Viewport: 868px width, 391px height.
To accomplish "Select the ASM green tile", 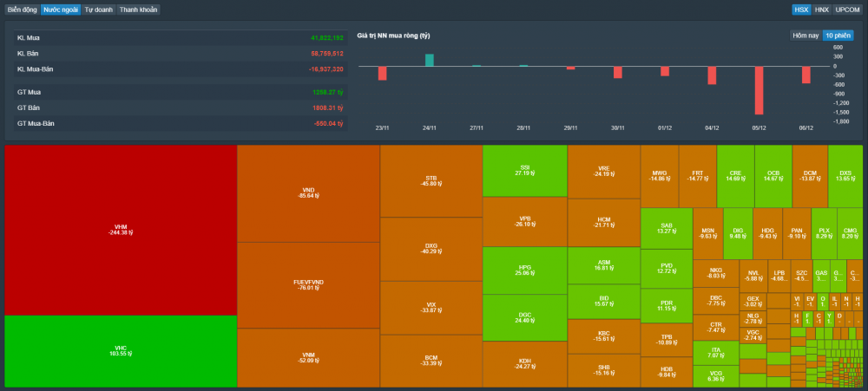I will pyautogui.click(x=604, y=265).
